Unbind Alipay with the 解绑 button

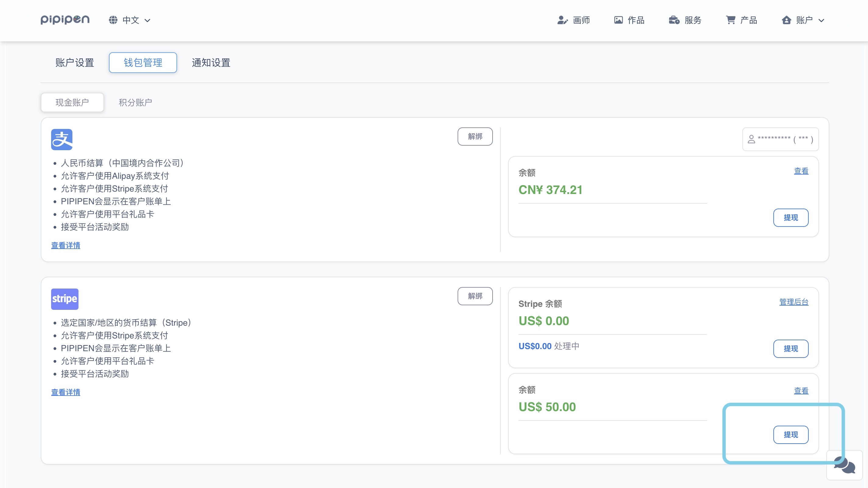tap(475, 137)
